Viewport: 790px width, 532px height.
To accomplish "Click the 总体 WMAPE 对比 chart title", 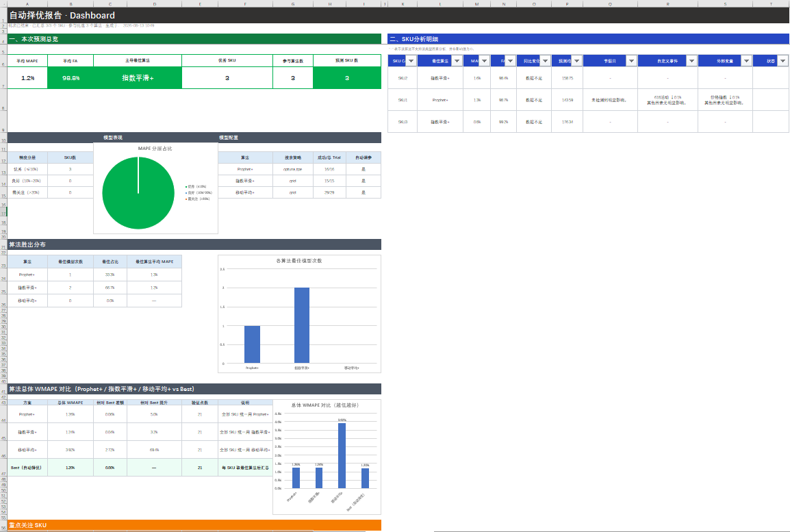I will coord(325,405).
